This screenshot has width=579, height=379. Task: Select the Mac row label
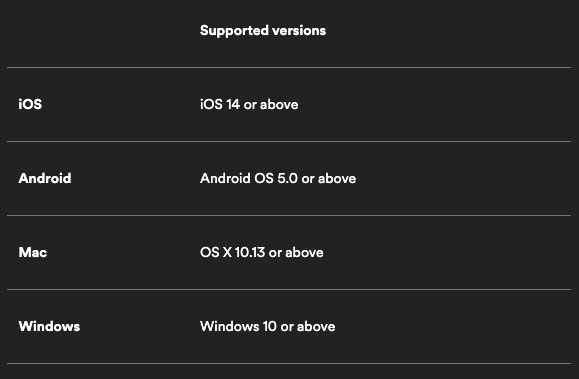[x=33, y=252]
